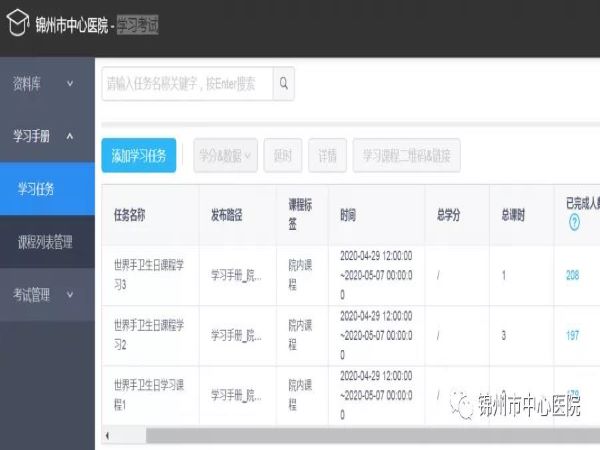Click 学习手册_院... path in 课程学习2 row
The image size is (600, 450).
pyautogui.click(x=236, y=335)
